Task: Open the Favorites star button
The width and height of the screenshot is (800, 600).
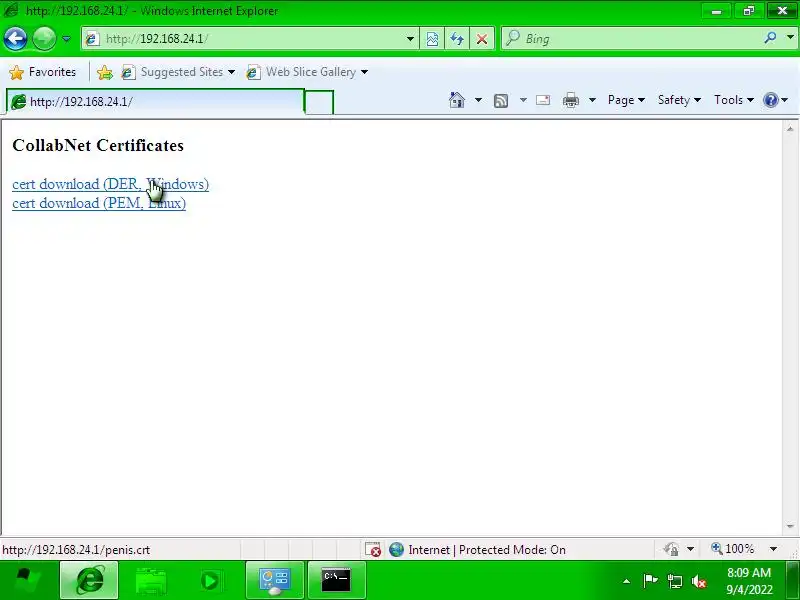Action: click(x=43, y=72)
